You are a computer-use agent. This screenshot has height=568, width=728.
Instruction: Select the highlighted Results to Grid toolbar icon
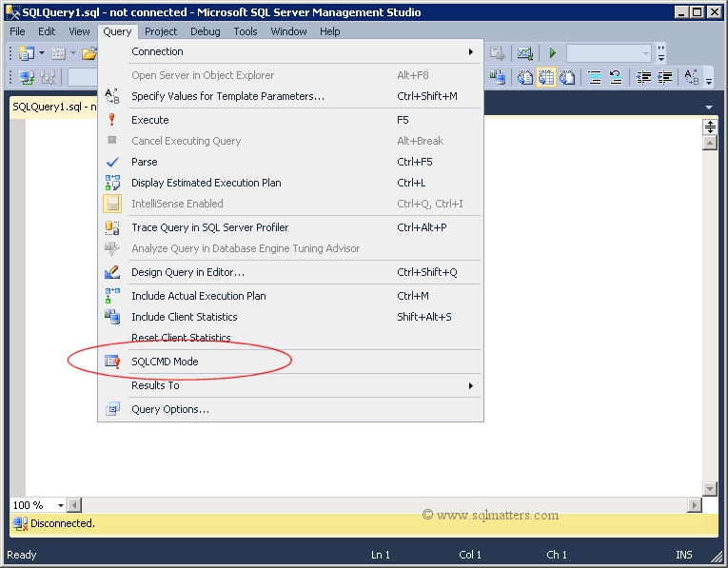tap(546, 77)
